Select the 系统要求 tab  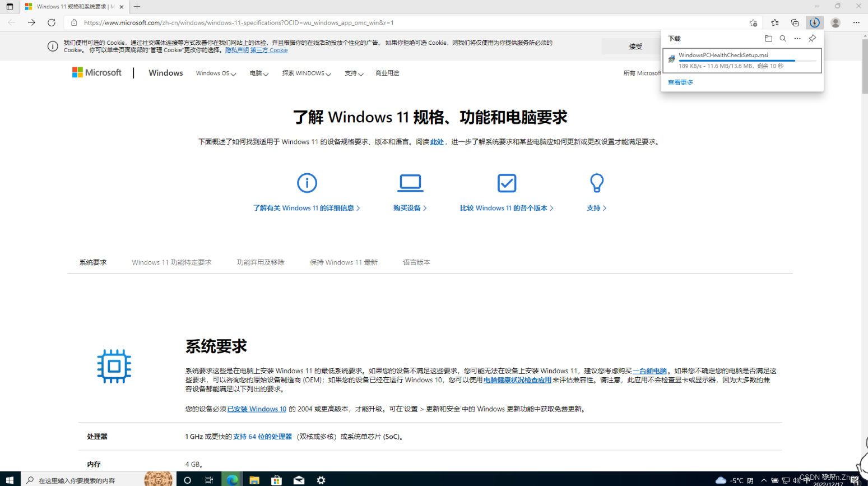click(93, 262)
